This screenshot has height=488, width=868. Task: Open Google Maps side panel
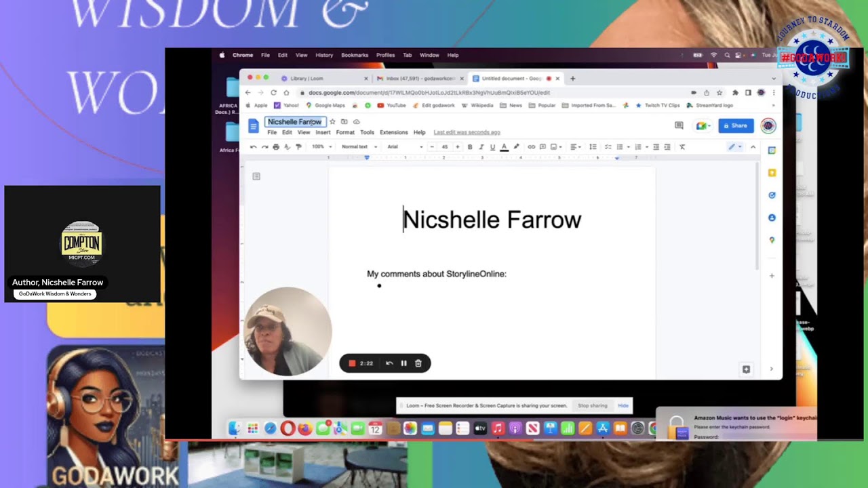click(x=772, y=240)
